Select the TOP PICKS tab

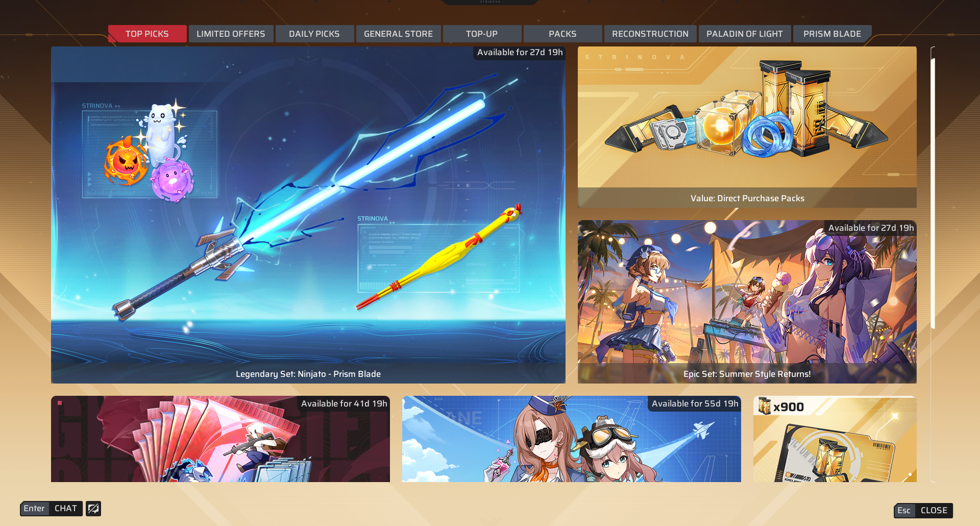pyautogui.click(x=147, y=34)
